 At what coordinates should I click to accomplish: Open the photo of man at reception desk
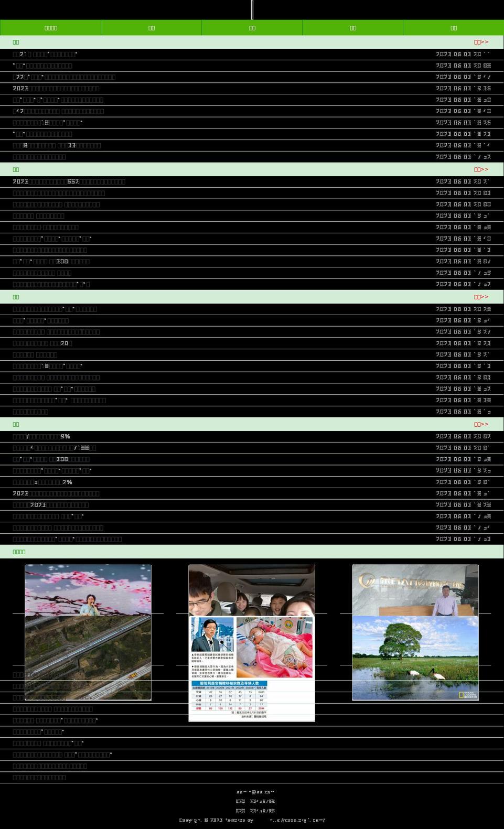[415, 590]
